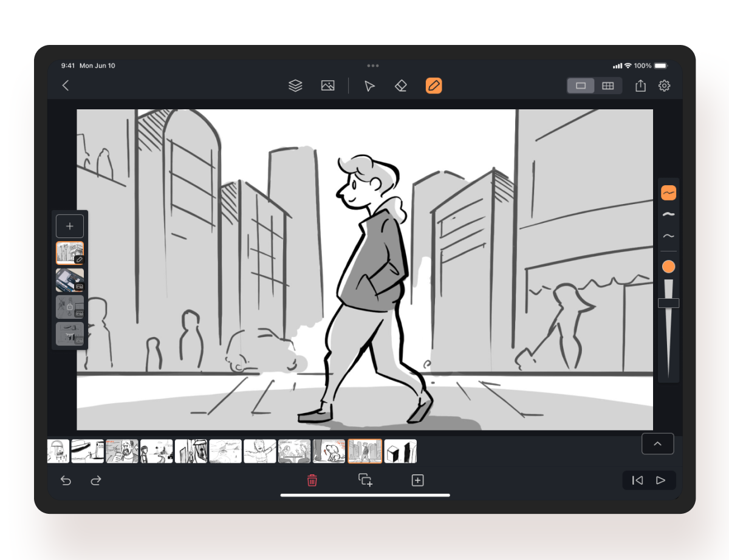Tap the Wi-Fi status icon
729x560 pixels.
click(628, 66)
